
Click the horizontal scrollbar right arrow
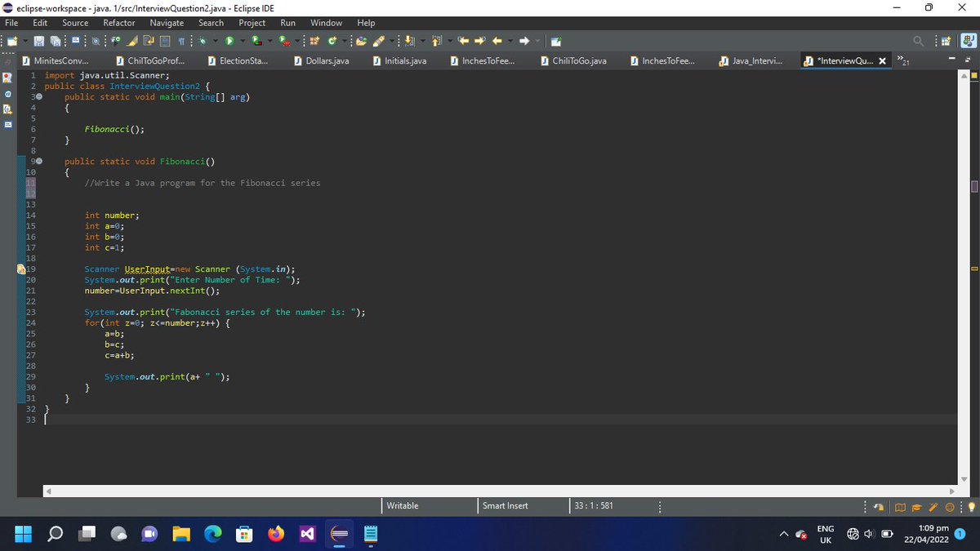[953, 491]
